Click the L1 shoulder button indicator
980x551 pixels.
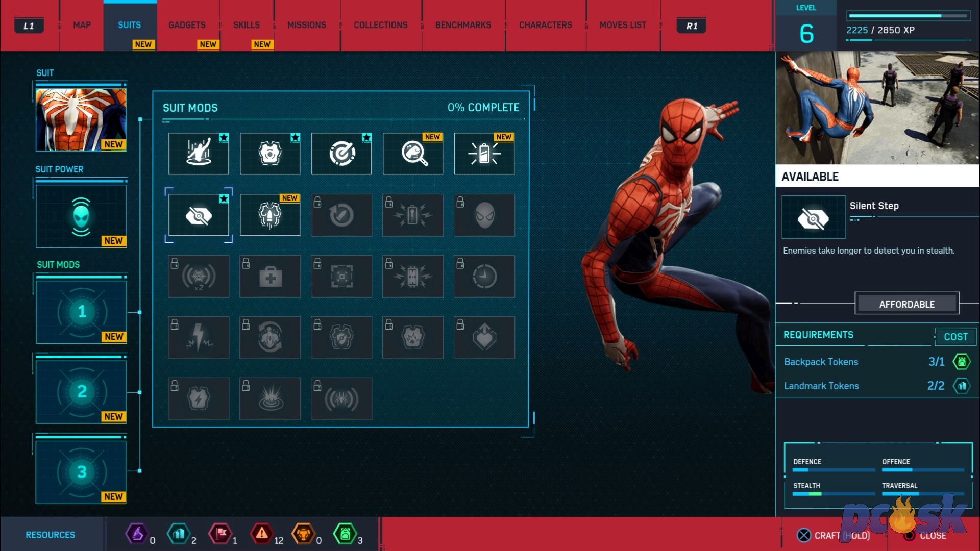[x=29, y=26]
